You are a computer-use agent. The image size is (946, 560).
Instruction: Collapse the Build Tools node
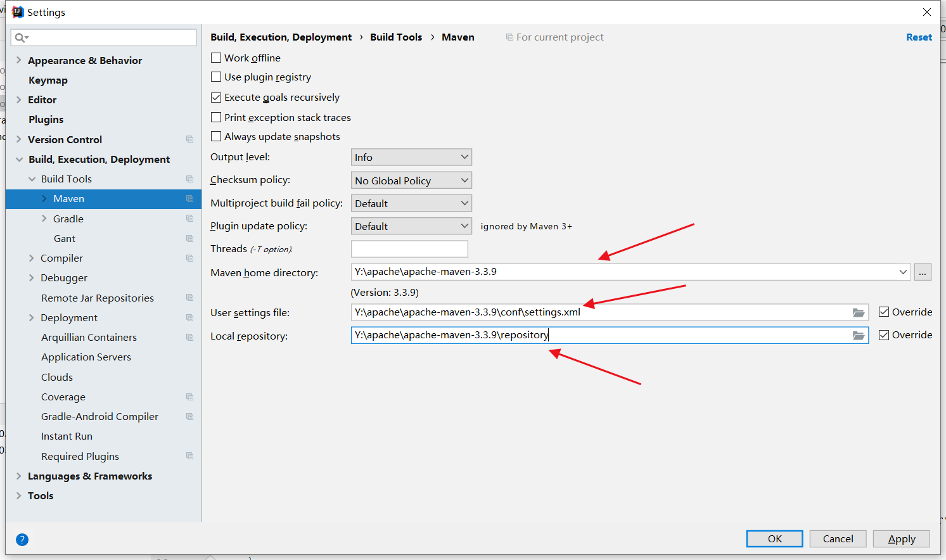click(32, 179)
